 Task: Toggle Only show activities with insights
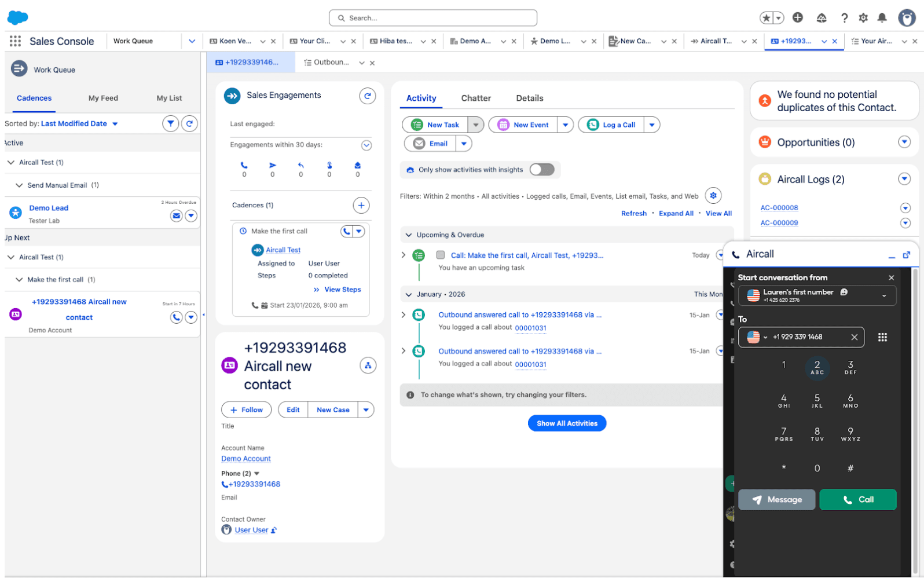(541, 170)
